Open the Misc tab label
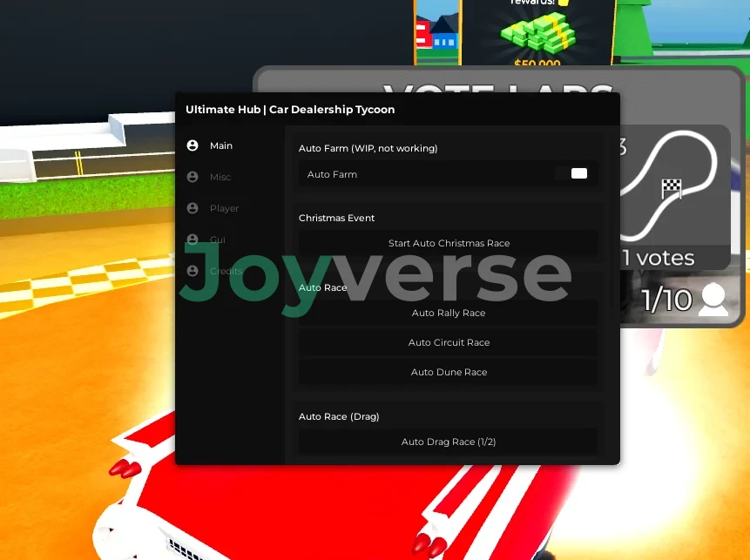The image size is (750, 560). coord(220,177)
